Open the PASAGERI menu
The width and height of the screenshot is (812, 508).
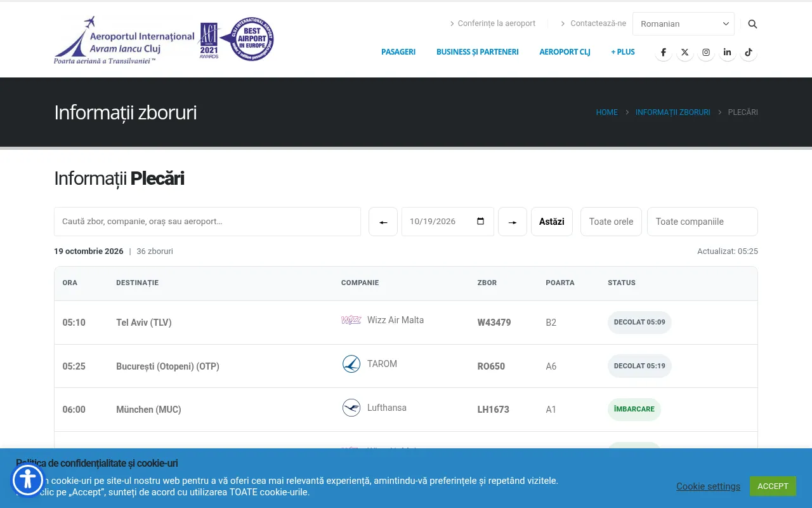click(x=398, y=52)
